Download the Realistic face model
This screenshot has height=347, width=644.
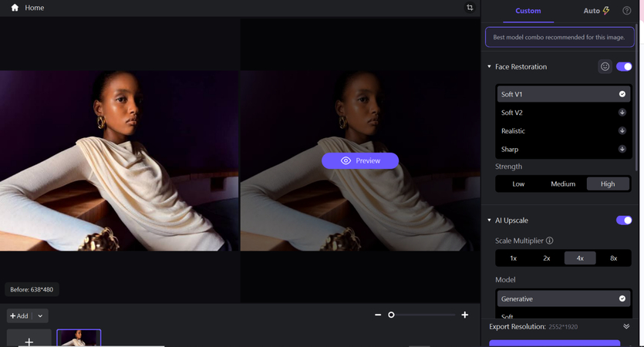(622, 131)
